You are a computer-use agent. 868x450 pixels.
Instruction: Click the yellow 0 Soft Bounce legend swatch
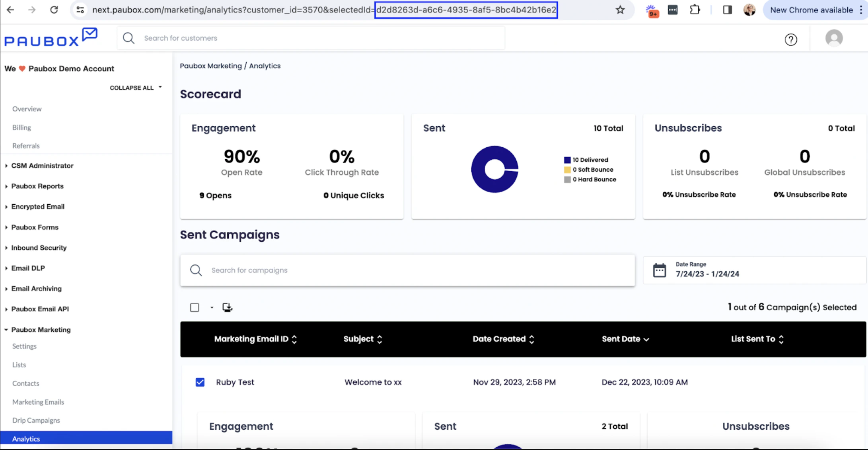(x=567, y=170)
